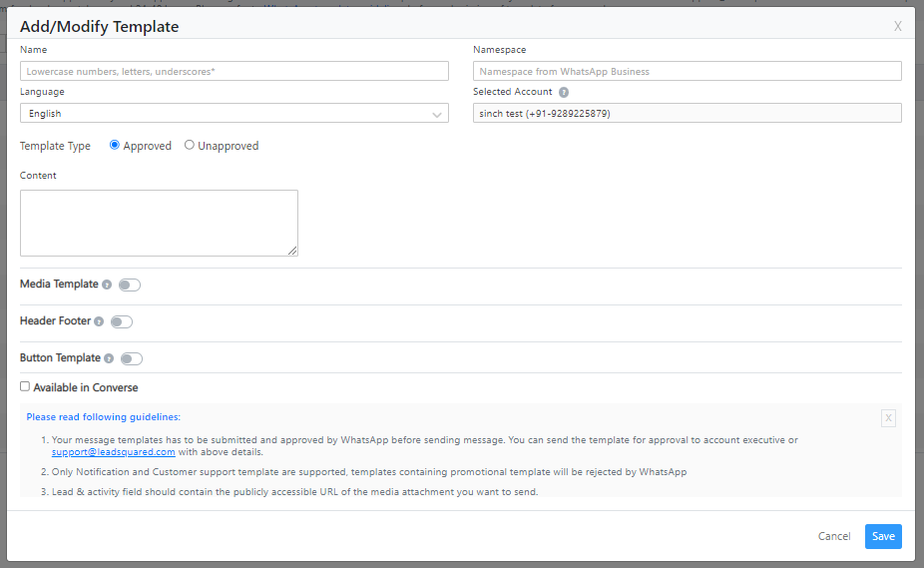Choose the Unapproved template type
Viewport: 924px width, 568px height.
point(190,145)
